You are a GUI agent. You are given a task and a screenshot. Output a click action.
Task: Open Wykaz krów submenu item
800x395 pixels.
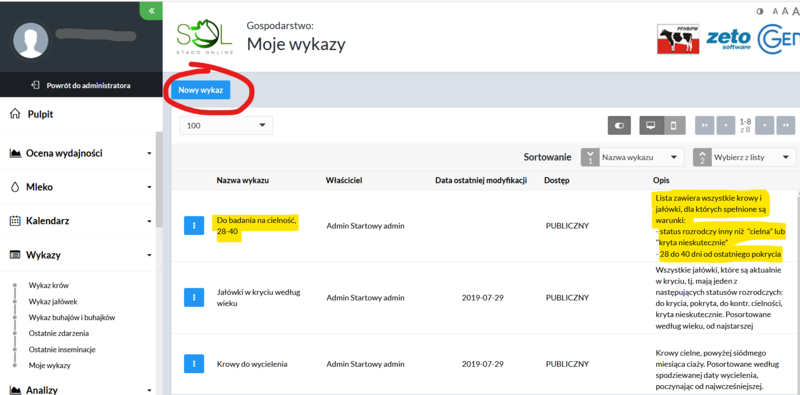point(49,285)
